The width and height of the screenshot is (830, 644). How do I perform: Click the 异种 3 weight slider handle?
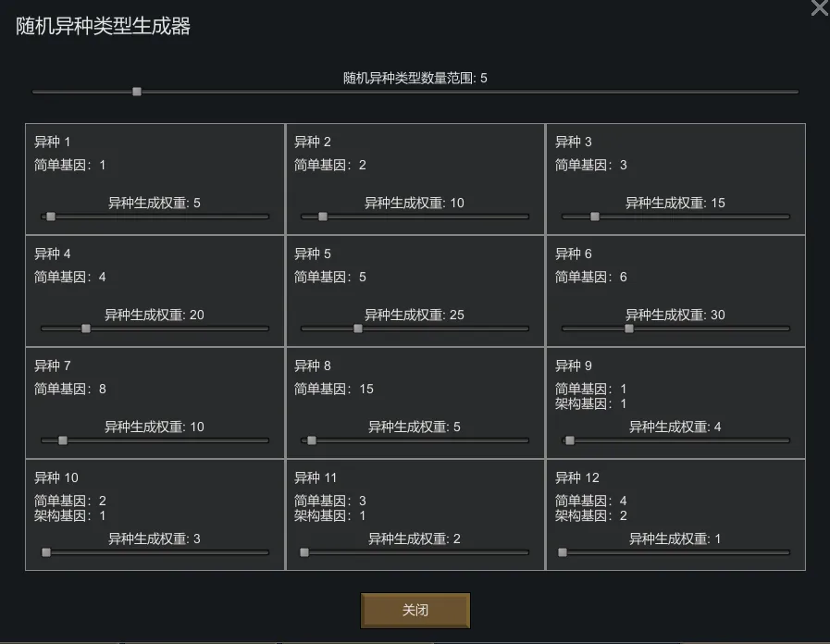595,217
